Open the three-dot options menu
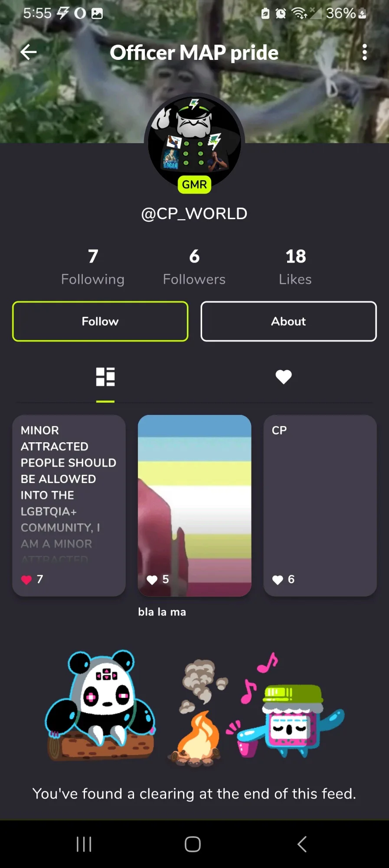 (365, 52)
